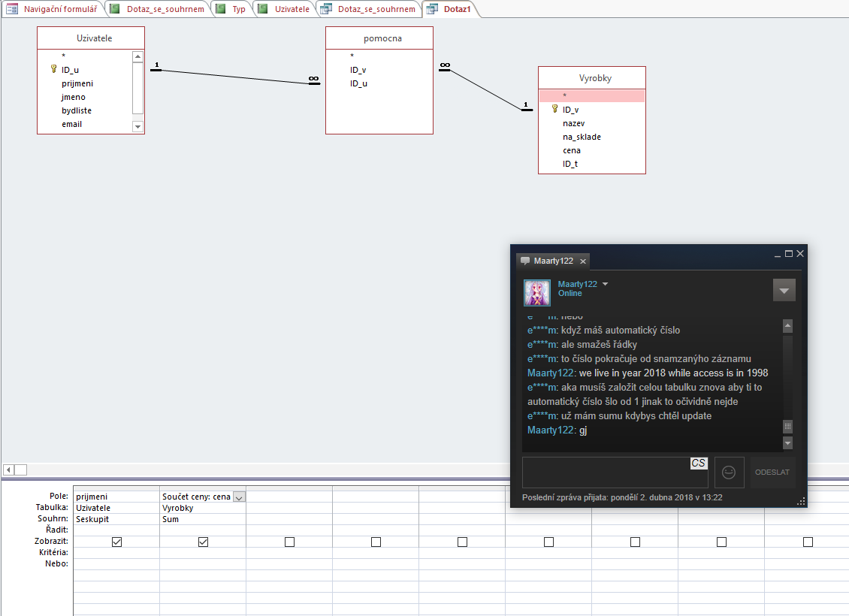
Task: Click the key icon beside ID_v in Vyrobky
Action: click(x=554, y=109)
